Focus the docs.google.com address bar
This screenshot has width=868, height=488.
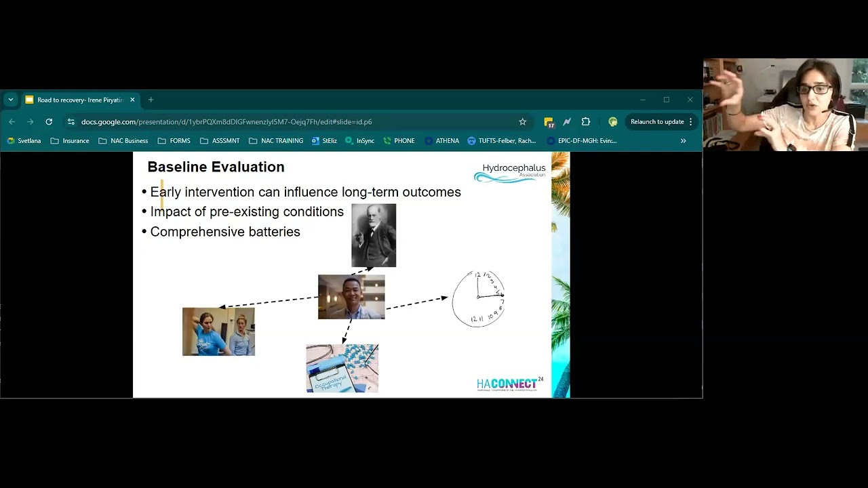298,122
